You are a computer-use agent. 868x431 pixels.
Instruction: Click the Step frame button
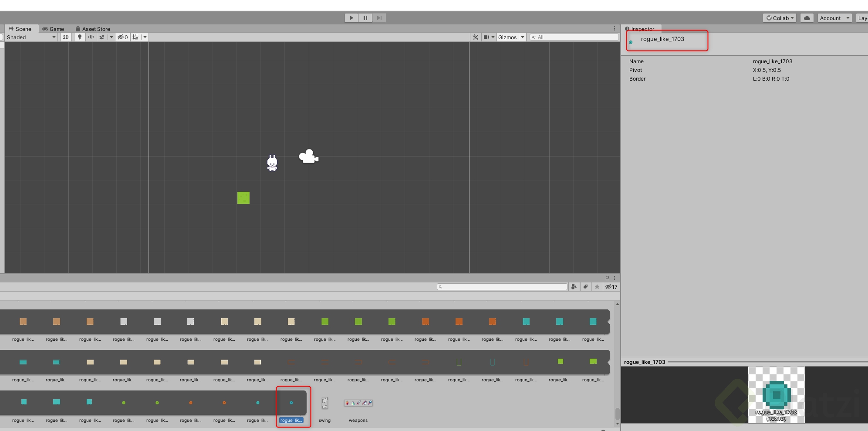[379, 18]
